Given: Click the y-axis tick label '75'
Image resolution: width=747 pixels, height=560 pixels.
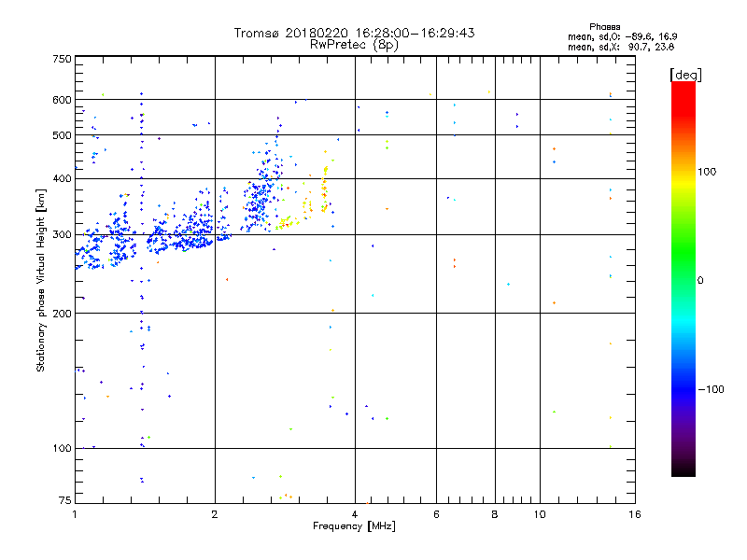Looking at the screenshot, I should [x=65, y=500].
